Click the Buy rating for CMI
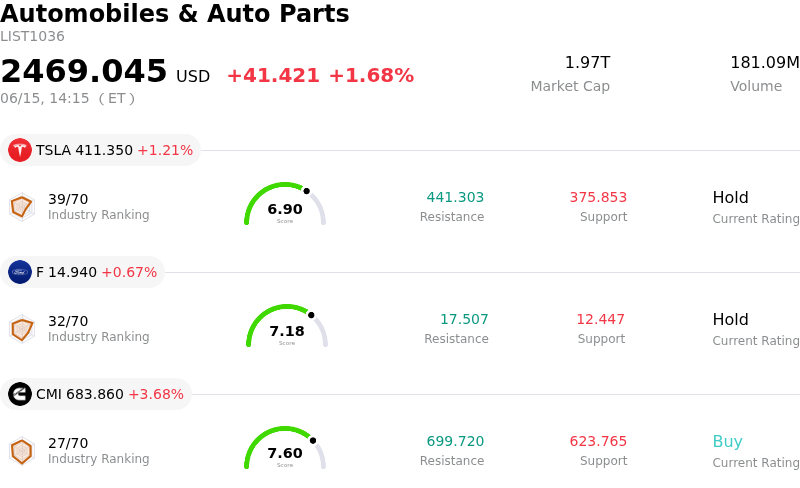Screen dimensions: 800x488 (x=727, y=442)
